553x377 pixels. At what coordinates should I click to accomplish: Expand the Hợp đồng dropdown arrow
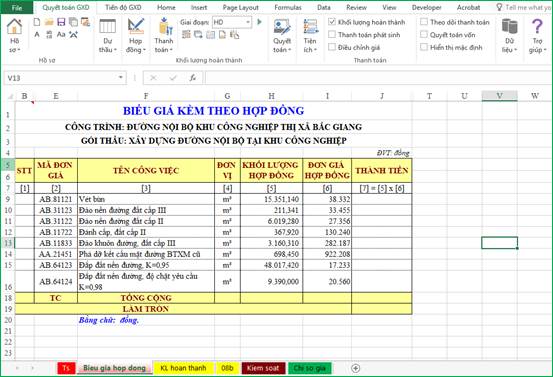(144, 50)
